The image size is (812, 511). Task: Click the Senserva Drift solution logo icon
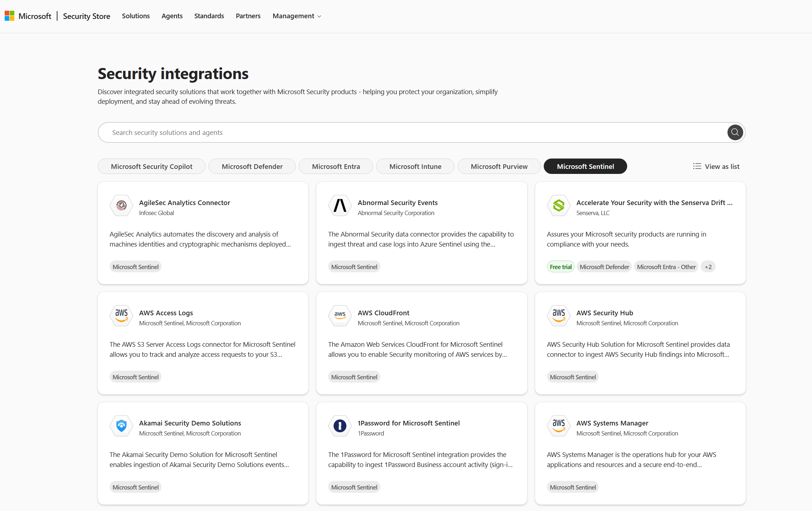[x=558, y=206]
